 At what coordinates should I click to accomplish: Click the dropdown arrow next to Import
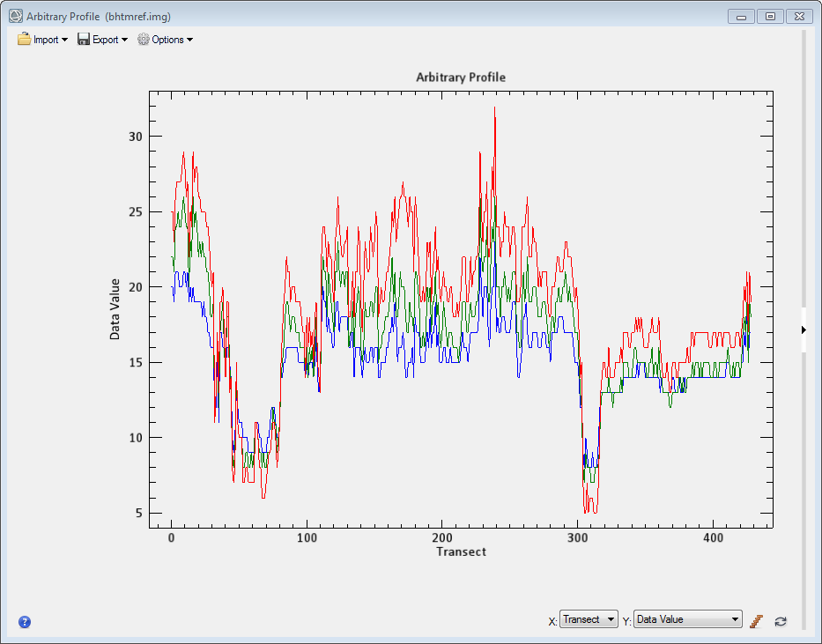[x=64, y=40]
